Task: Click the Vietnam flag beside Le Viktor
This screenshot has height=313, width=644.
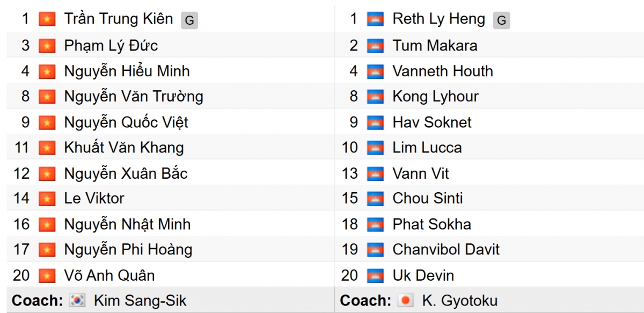Action: coord(47,199)
